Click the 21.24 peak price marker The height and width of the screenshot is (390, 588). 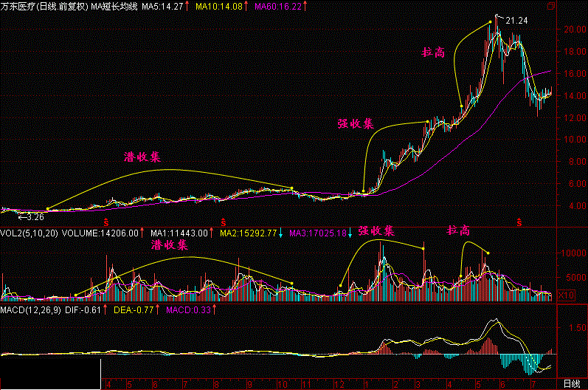click(x=516, y=20)
